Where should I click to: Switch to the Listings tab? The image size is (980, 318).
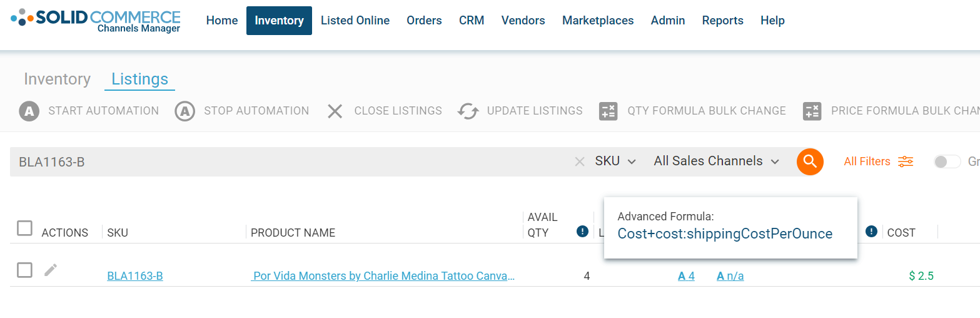(x=139, y=79)
